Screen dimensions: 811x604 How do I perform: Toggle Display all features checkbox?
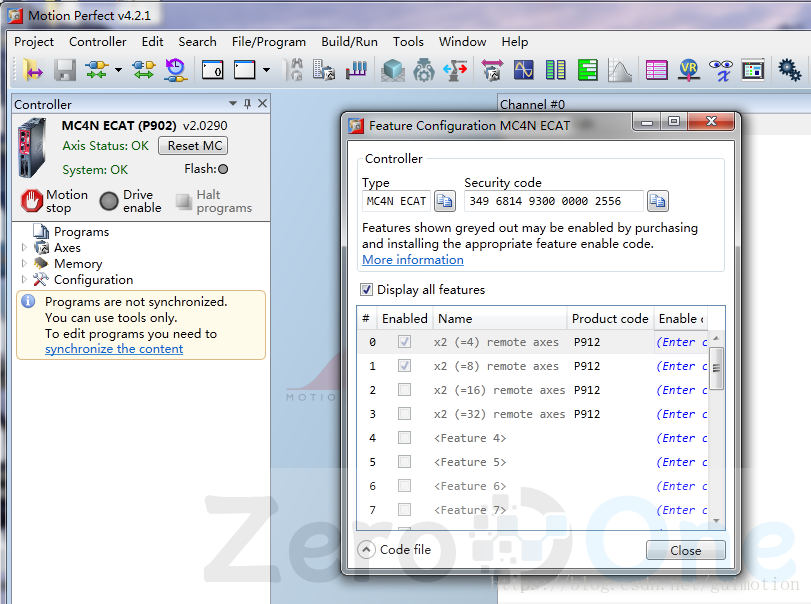coord(366,290)
